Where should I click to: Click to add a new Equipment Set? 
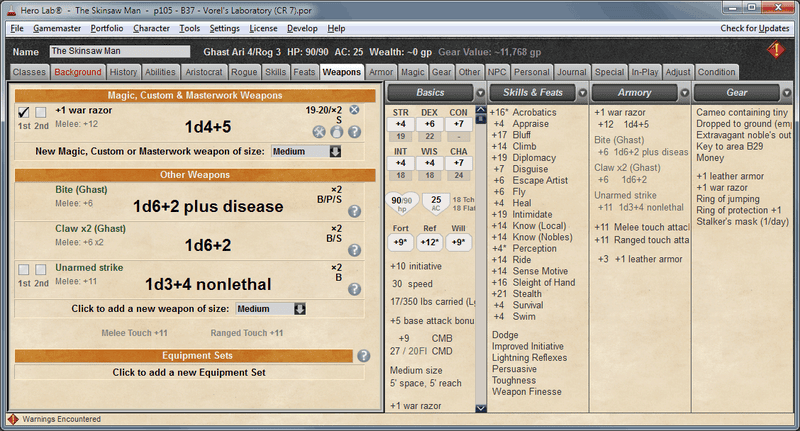coord(189,372)
